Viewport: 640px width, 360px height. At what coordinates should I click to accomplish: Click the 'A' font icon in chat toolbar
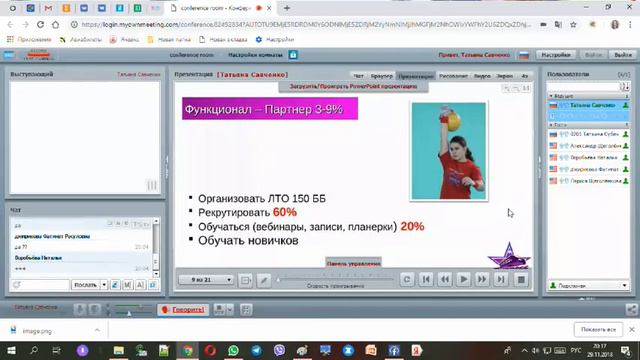point(140,284)
